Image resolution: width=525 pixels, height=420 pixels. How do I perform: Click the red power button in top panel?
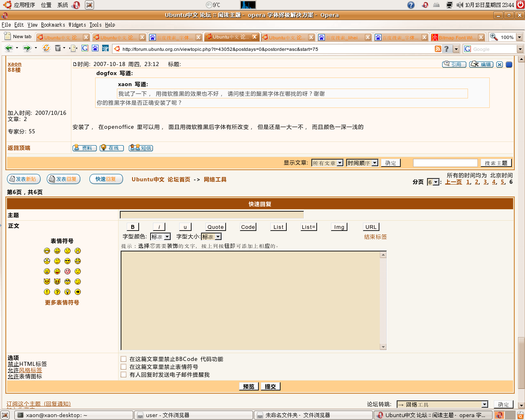[520, 5]
